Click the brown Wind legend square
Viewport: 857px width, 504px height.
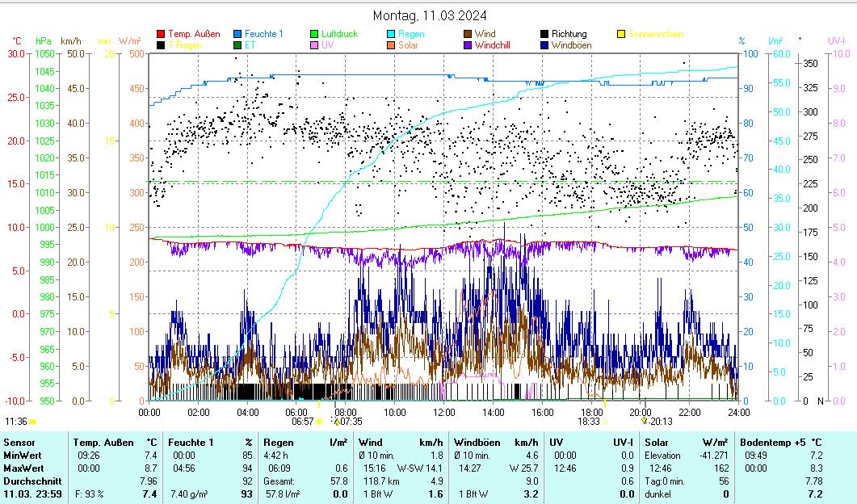(468, 34)
